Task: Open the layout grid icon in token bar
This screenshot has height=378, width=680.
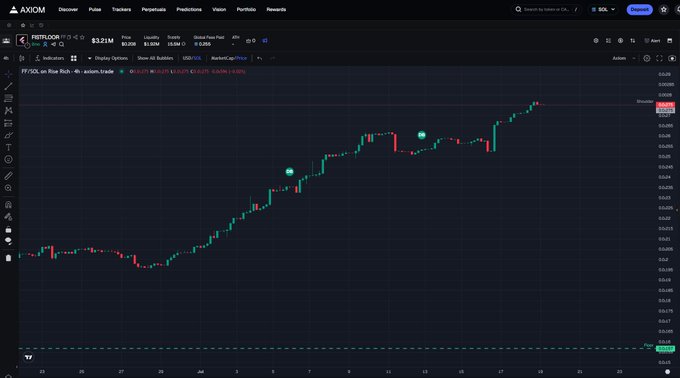Action: (608, 41)
